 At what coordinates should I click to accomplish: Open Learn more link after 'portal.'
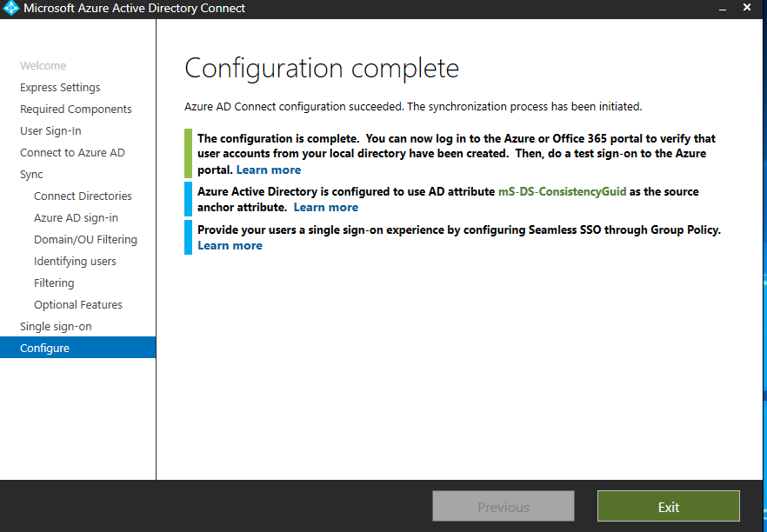click(269, 170)
